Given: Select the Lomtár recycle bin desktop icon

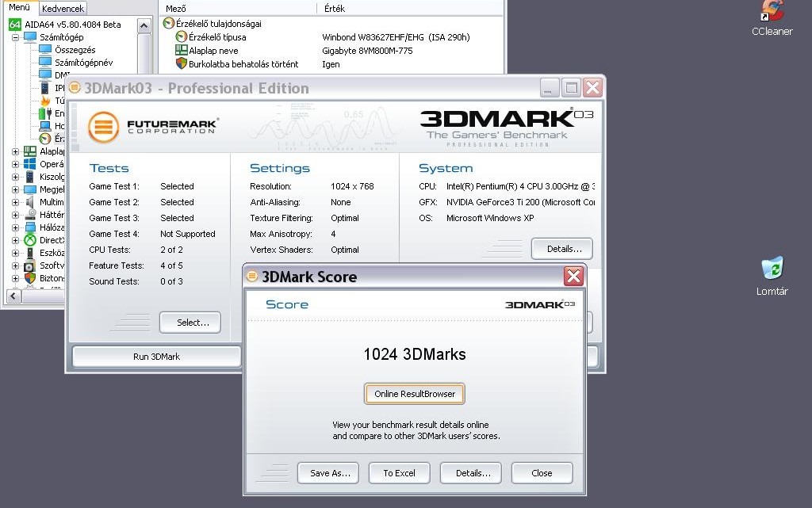Looking at the screenshot, I should click(x=772, y=268).
